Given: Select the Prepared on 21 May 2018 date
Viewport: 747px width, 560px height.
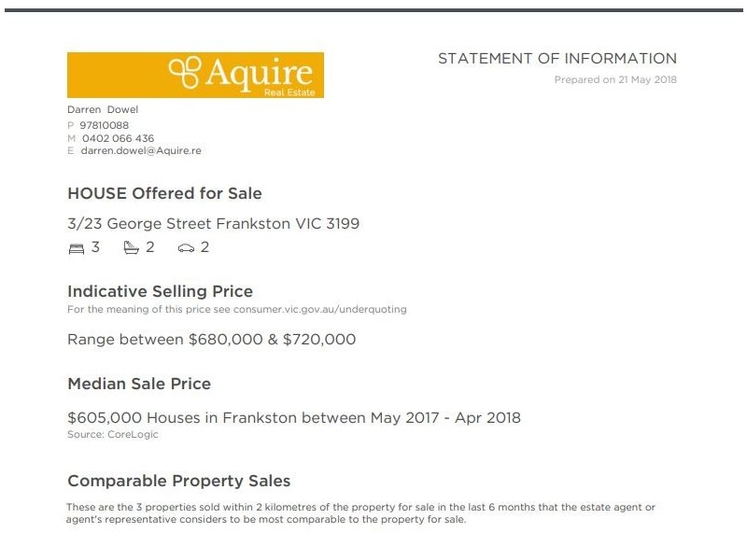Looking at the screenshot, I should click(x=615, y=80).
